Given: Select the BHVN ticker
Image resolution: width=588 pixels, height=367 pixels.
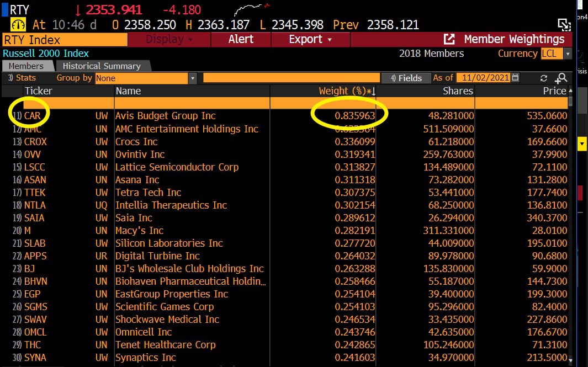Looking at the screenshot, I should tap(36, 281).
